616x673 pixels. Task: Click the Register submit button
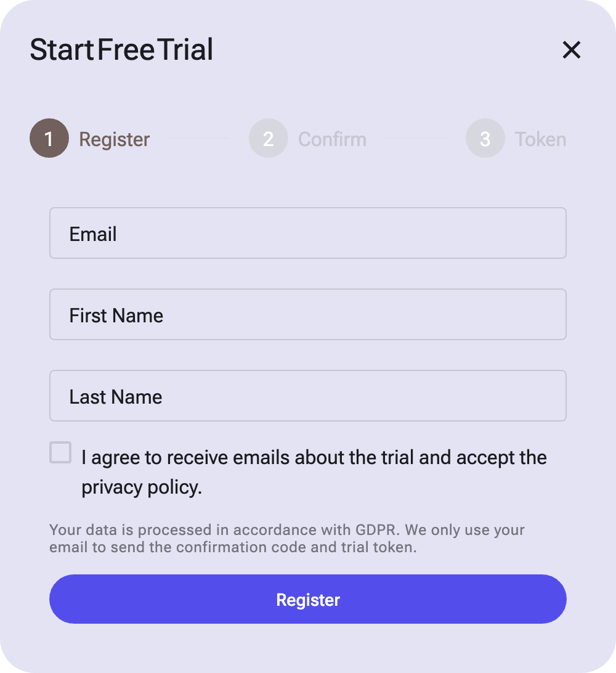[308, 598]
